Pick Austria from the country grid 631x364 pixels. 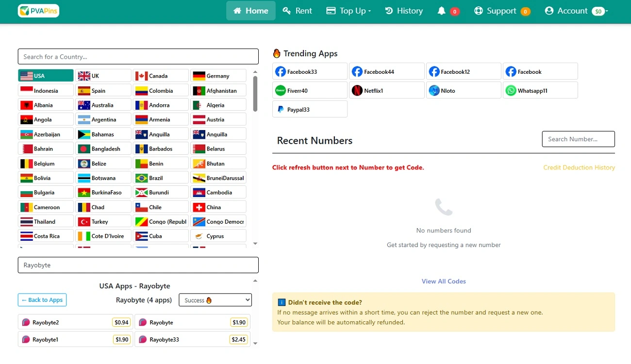click(218, 120)
